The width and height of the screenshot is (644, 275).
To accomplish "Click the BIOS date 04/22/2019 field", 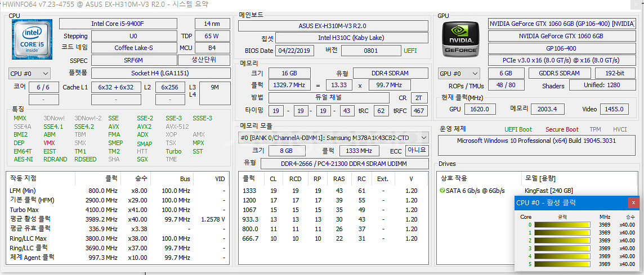I will 296,51.
